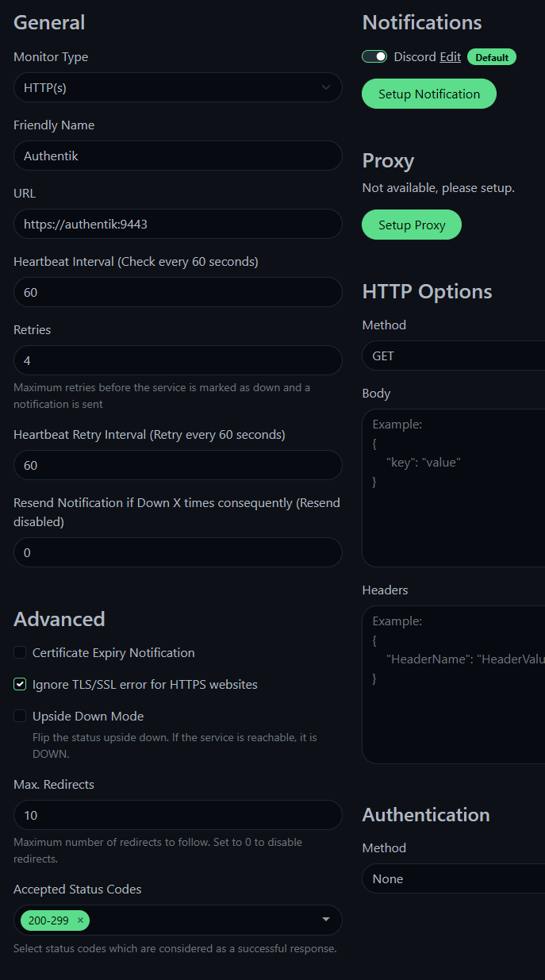The image size is (545, 980).
Task: Click the Edit link next to Discord
Action: (x=450, y=56)
